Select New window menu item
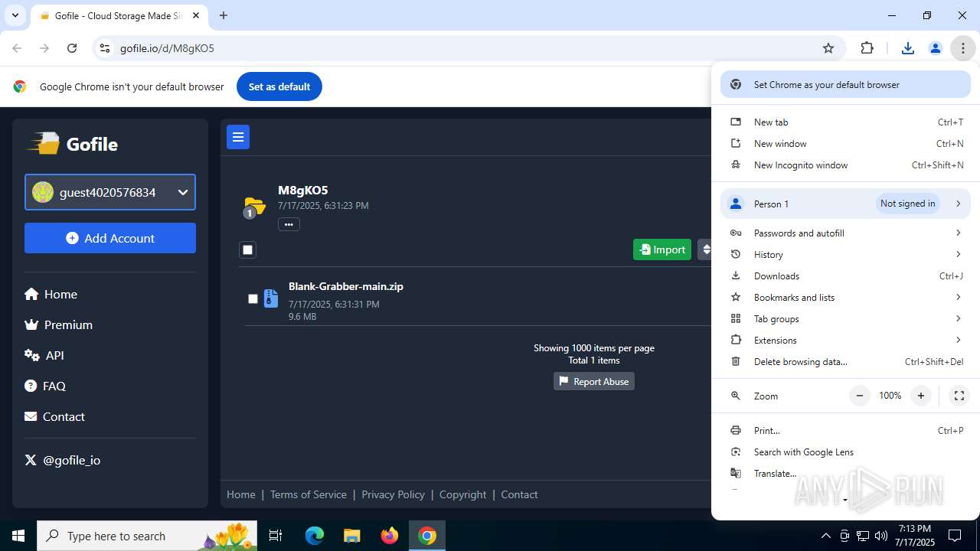 (x=845, y=143)
